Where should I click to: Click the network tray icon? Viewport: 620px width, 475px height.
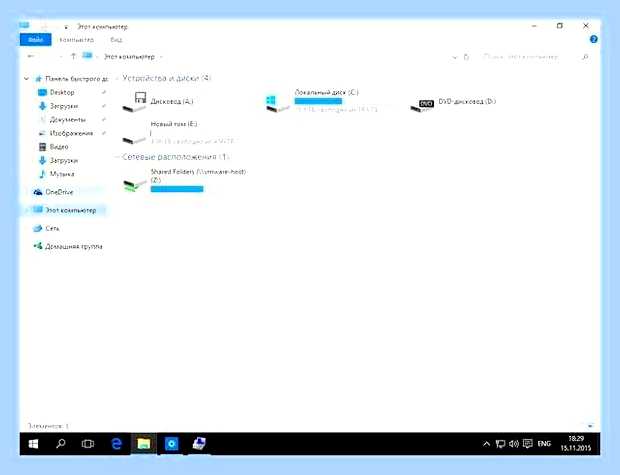[500, 444]
